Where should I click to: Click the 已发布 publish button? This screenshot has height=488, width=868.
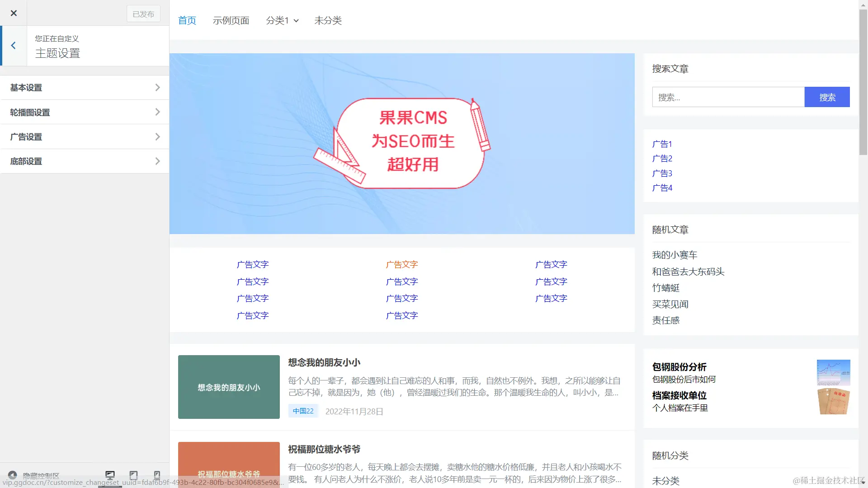[143, 14]
